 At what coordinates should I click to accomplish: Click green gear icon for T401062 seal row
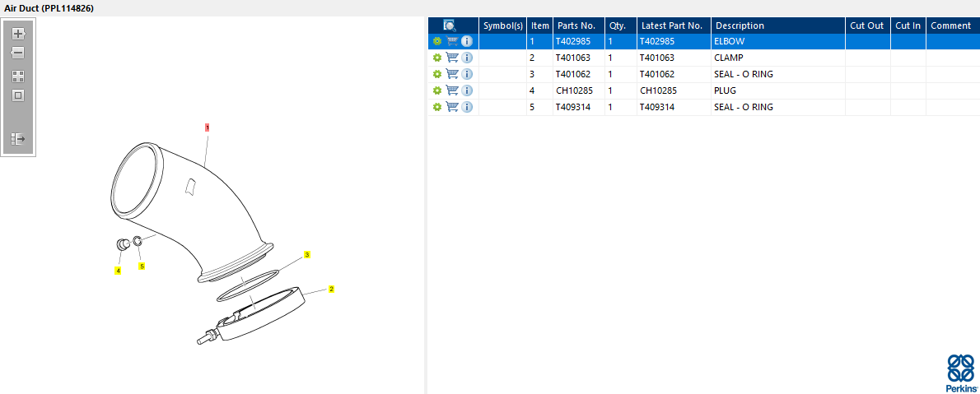436,74
